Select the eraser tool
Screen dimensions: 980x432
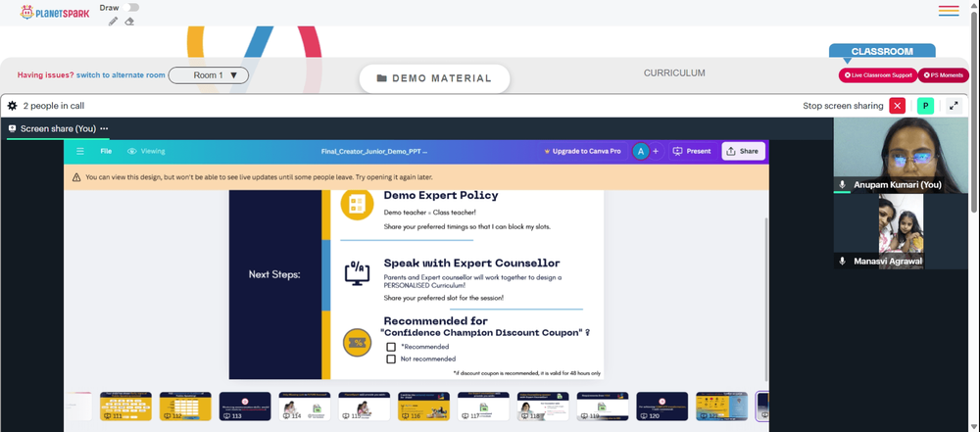pyautogui.click(x=129, y=22)
